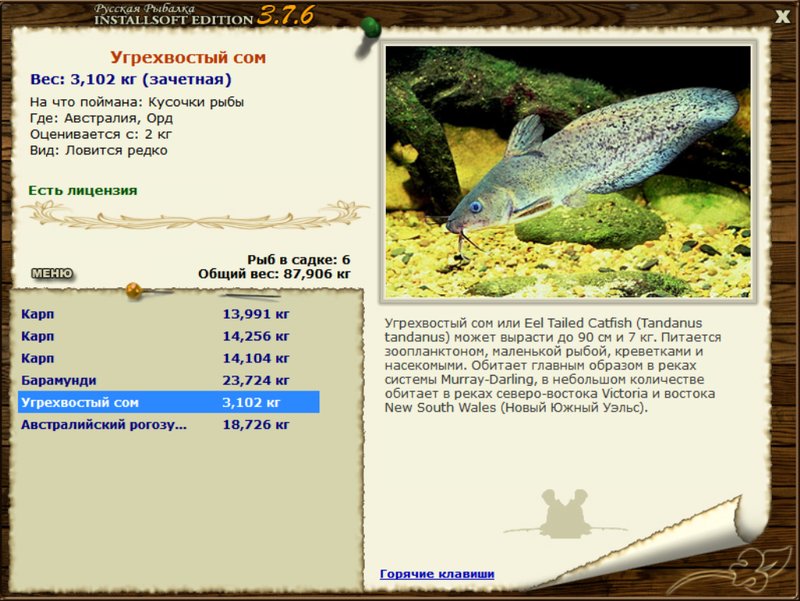
Task: Click the Общий вес: 87,906 кг total
Action: tap(274, 274)
